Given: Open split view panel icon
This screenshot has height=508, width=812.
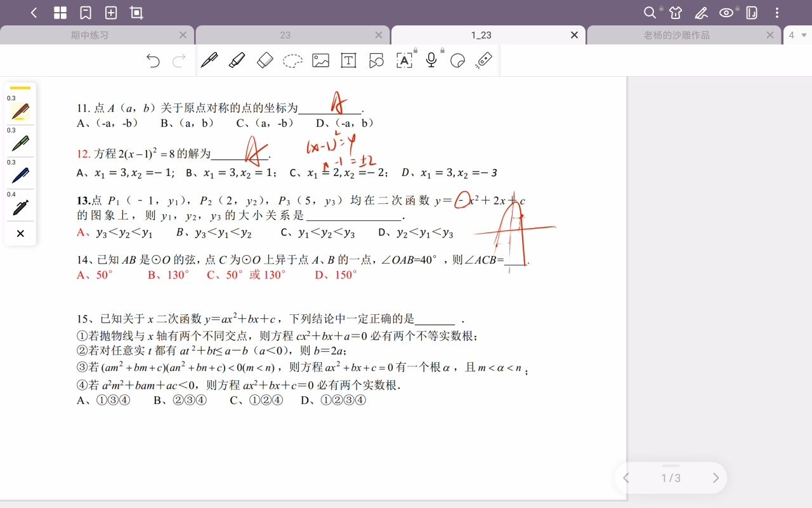Looking at the screenshot, I should pyautogui.click(x=752, y=13).
